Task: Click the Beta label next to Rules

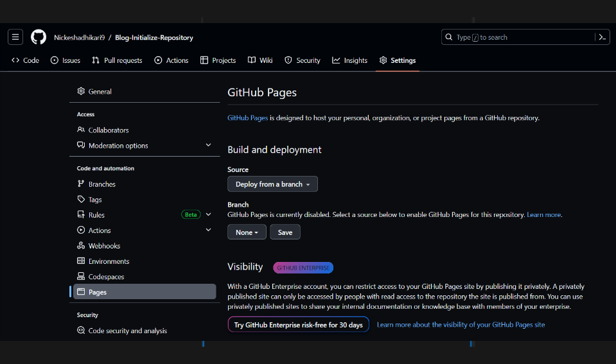Action: pyautogui.click(x=191, y=214)
